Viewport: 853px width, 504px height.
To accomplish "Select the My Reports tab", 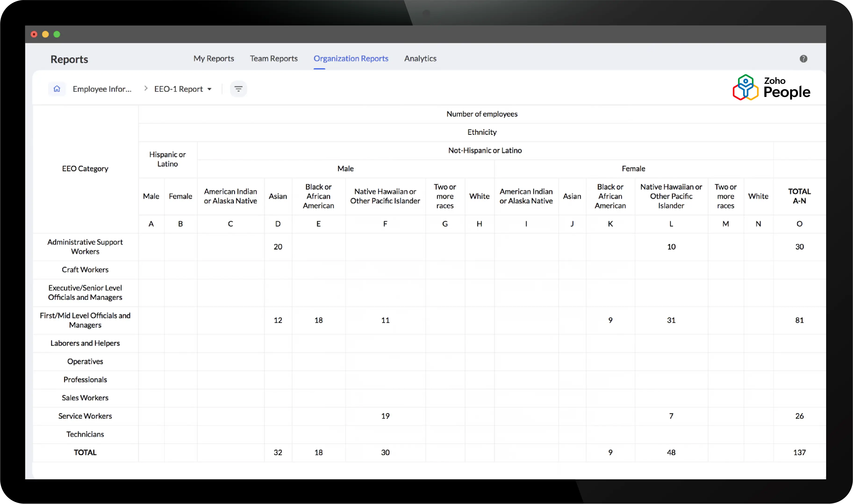I will point(214,58).
